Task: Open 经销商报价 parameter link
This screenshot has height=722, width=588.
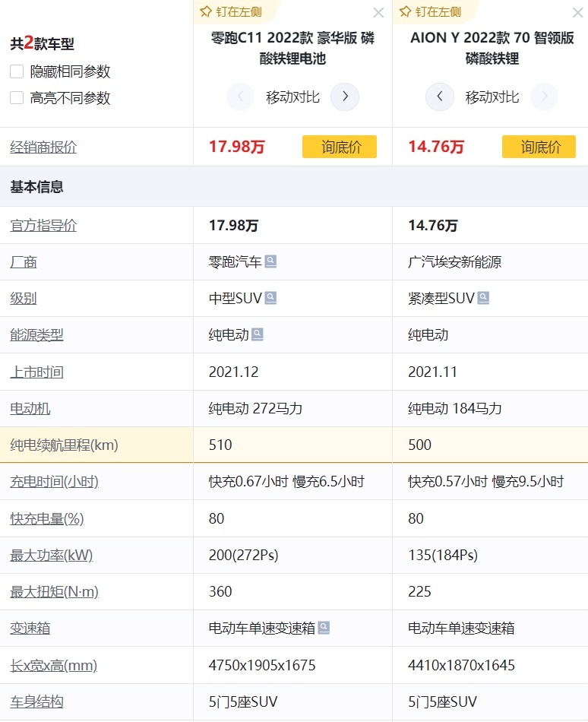Action: [x=43, y=147]
